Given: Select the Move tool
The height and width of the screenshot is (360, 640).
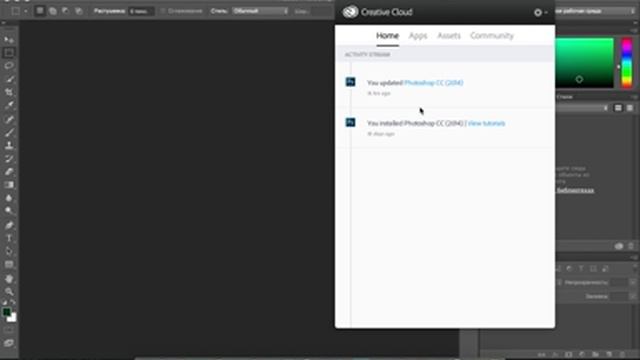Looking at the screenshot, I should coord(9,39).
